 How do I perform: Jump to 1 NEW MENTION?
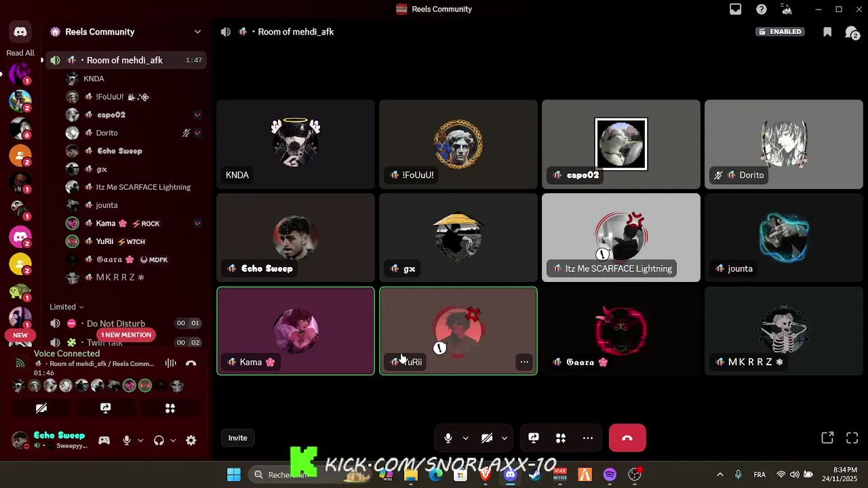(x=125, y=335)
